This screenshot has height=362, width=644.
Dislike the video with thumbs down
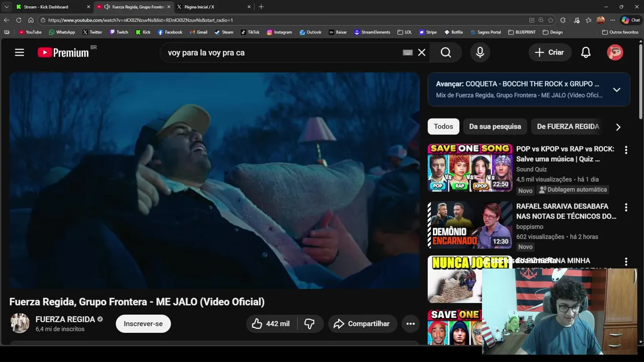point(310,324)
